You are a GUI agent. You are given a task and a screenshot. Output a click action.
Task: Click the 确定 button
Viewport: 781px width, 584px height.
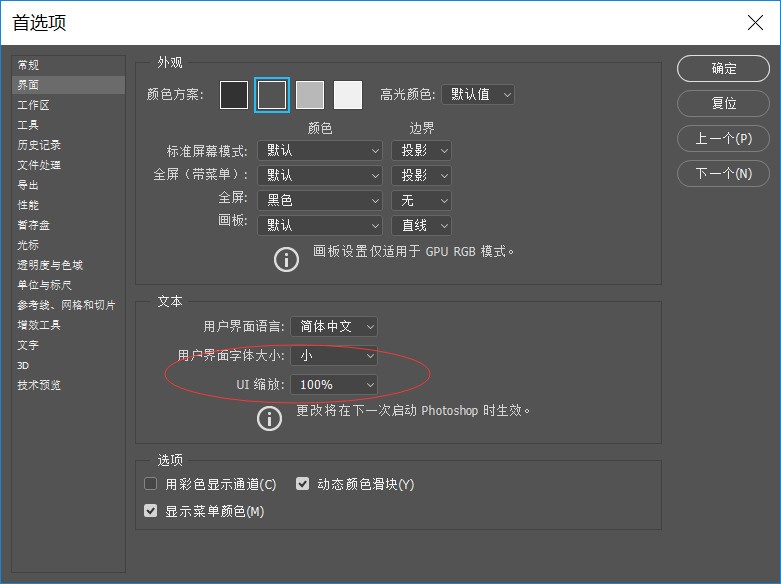click(724, 69)
